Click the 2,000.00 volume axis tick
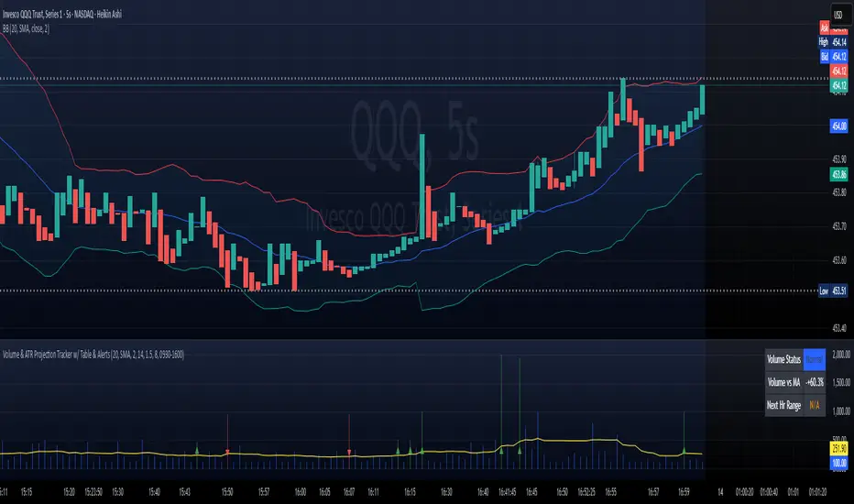 pyautogui.click(x=841, y=354)
